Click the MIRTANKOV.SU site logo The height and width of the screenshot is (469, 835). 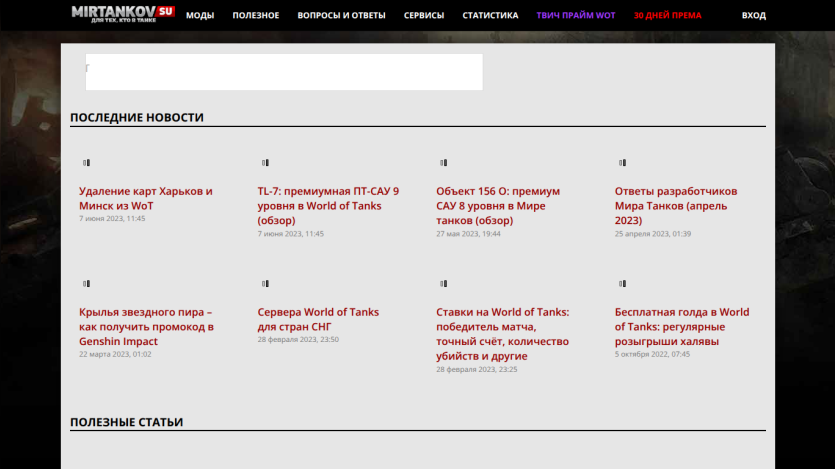[123, 14]
